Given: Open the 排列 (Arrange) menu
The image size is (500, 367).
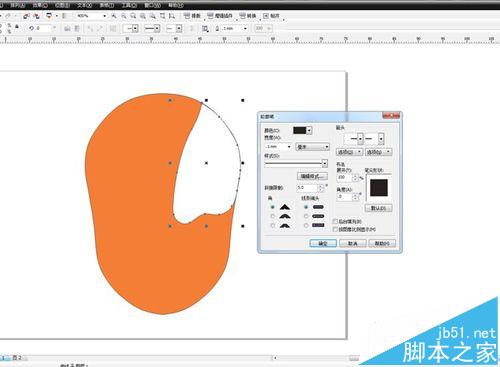Looking at the screenshot, I should click(17, 5).
